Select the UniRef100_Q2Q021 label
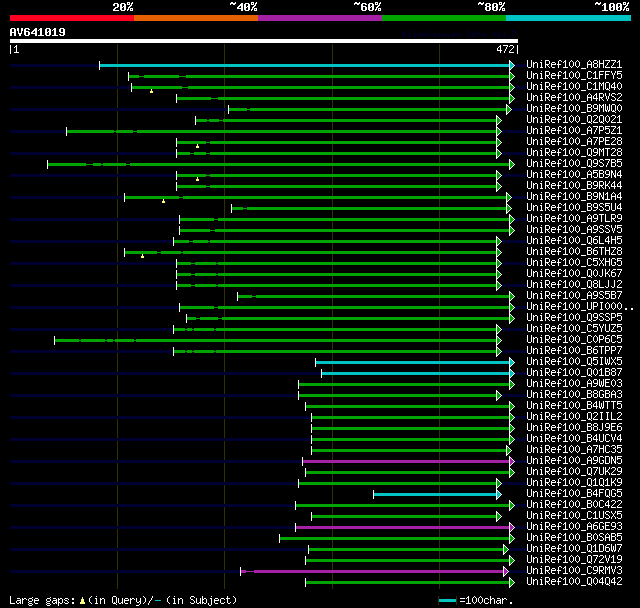This screenshot has width=640, height=608. click(x=574, y=120)
